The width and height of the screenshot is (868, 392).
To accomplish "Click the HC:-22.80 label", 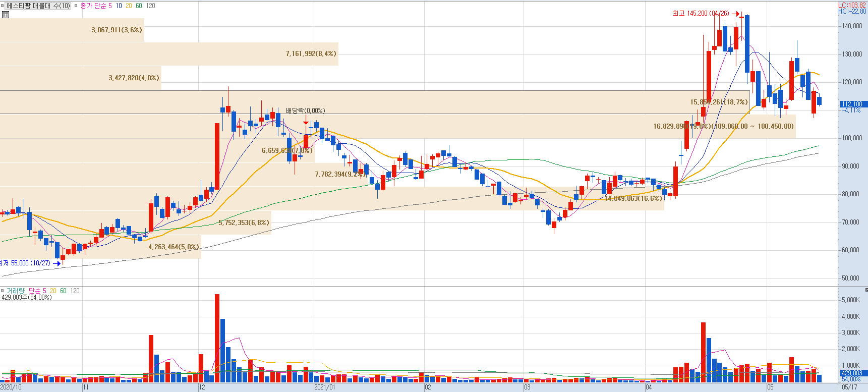I will click(852, 11).
